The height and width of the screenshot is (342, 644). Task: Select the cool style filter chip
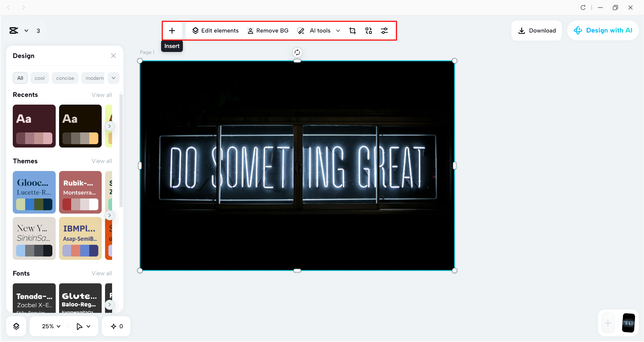(39, 78)
